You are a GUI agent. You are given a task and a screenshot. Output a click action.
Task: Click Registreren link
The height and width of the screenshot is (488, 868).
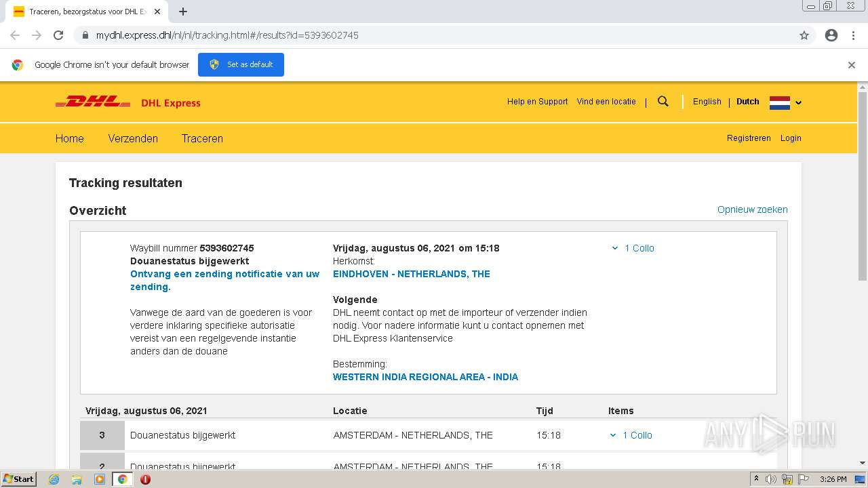click(749, 138)
